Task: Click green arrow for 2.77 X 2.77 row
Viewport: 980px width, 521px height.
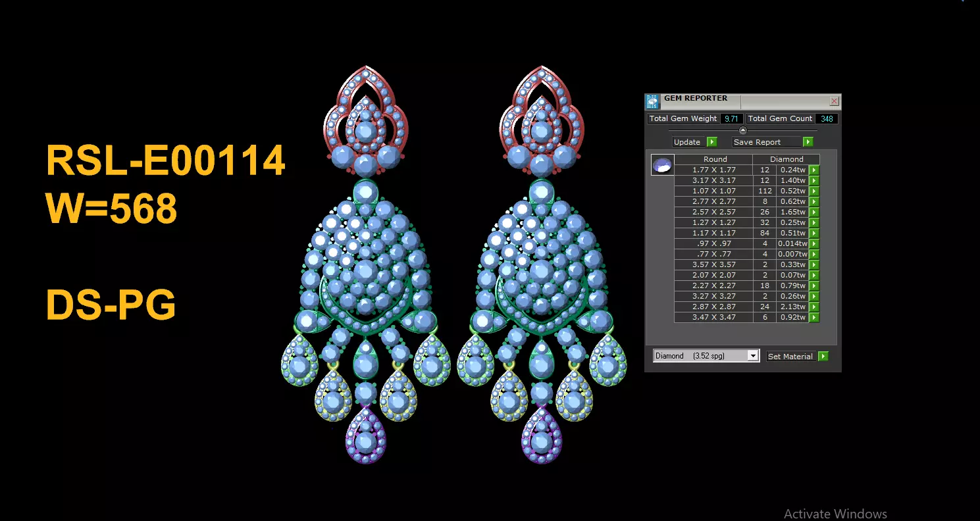Action: pos(813,201)
